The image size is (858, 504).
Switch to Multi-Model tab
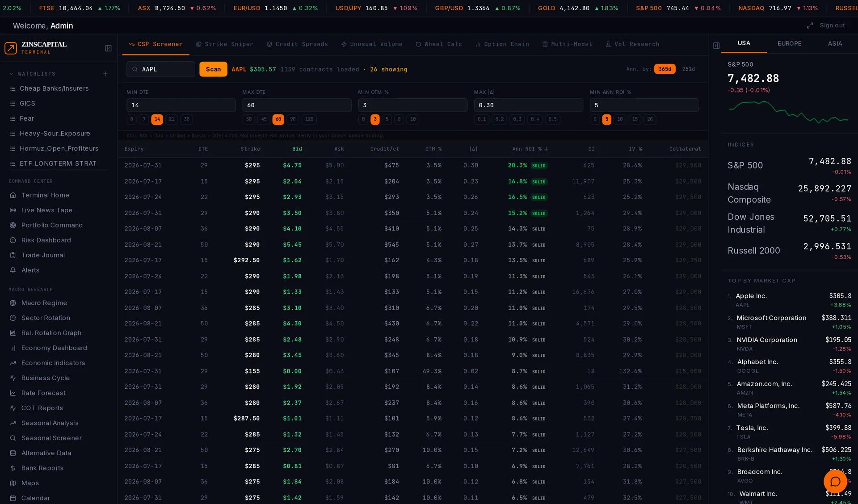click(567, 44)
